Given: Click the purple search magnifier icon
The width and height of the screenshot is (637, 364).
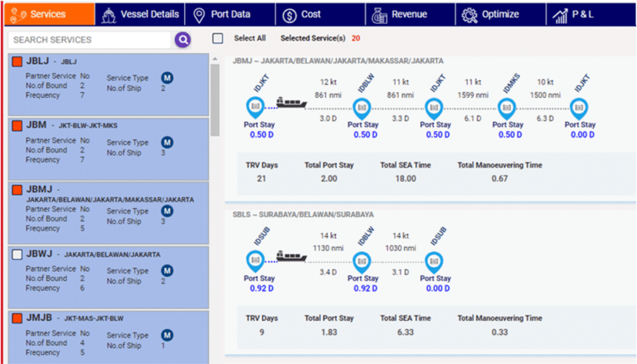Looking at the screenshot, I should [x=182, y=39].
